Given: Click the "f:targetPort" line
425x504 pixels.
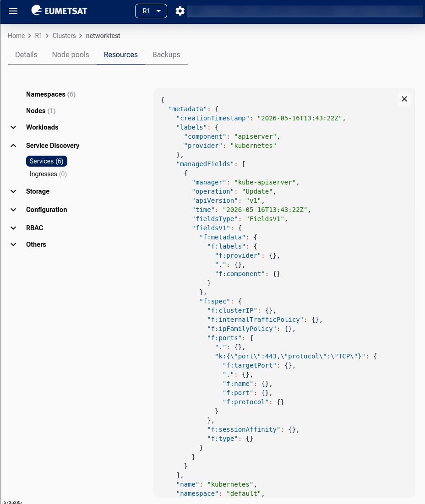Looking at the screenshot, I should pyautogui.click(x=259, y=365).
